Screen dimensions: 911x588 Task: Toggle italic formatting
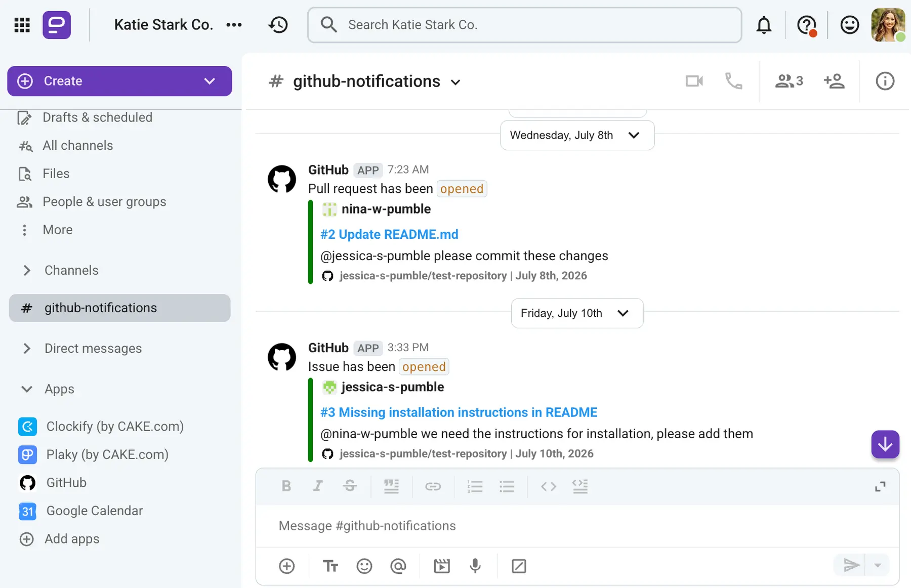317,486
